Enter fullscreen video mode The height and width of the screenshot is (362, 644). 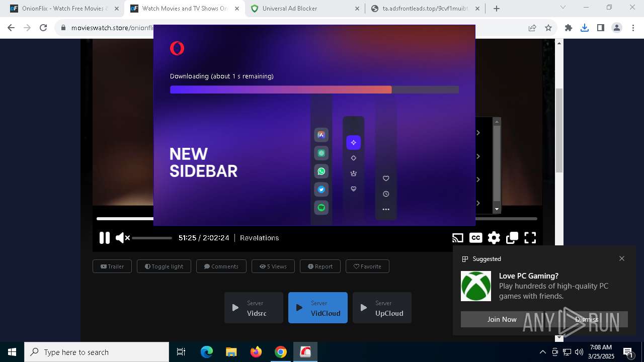click(x=530, y=238)
